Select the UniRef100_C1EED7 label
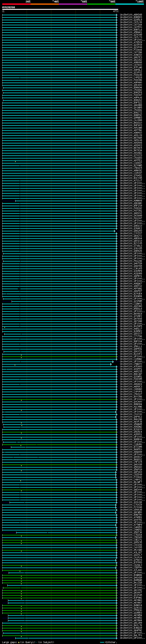Screen dimensions: 146x644 coord(131,163)
